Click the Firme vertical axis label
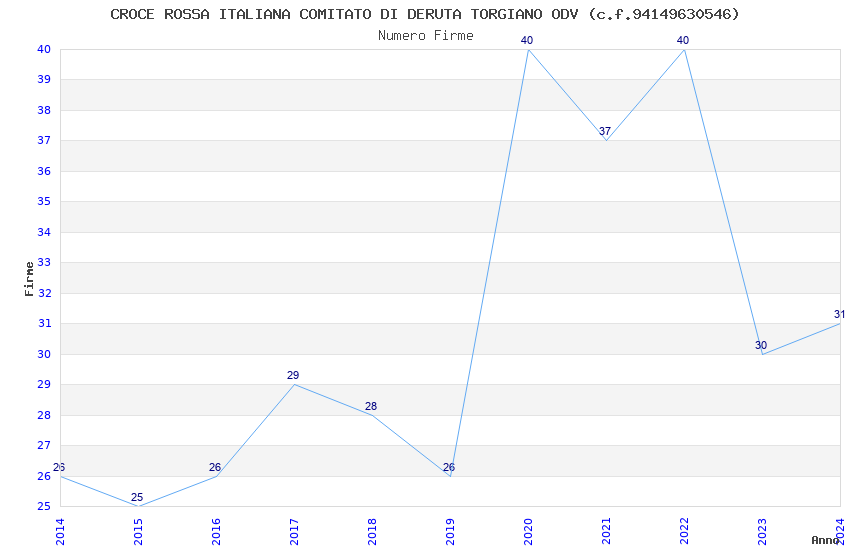Viewport: 850px width, 550px height. pos(29,279)
